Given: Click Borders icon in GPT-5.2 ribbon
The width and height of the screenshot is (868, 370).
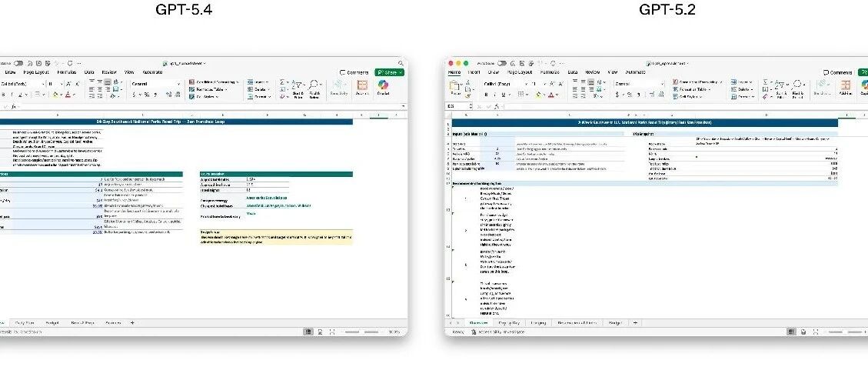Looking at the screenshot, I should click(x=520, y=94).
